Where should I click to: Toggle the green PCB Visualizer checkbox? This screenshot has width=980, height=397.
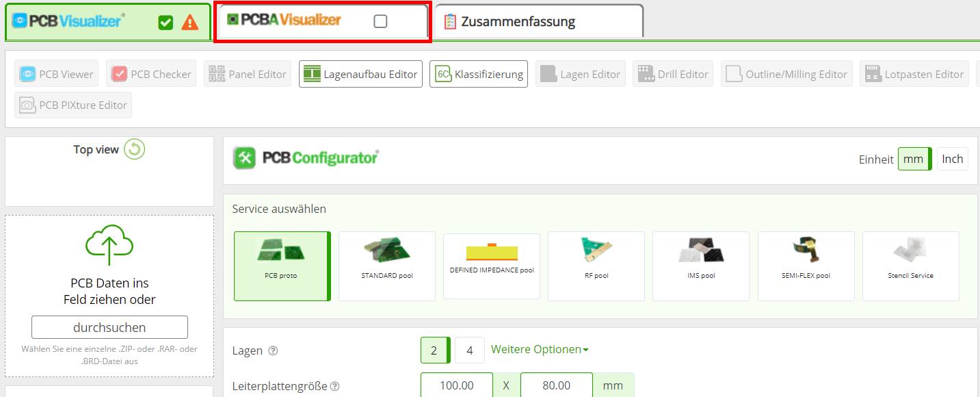pos(165,23)
